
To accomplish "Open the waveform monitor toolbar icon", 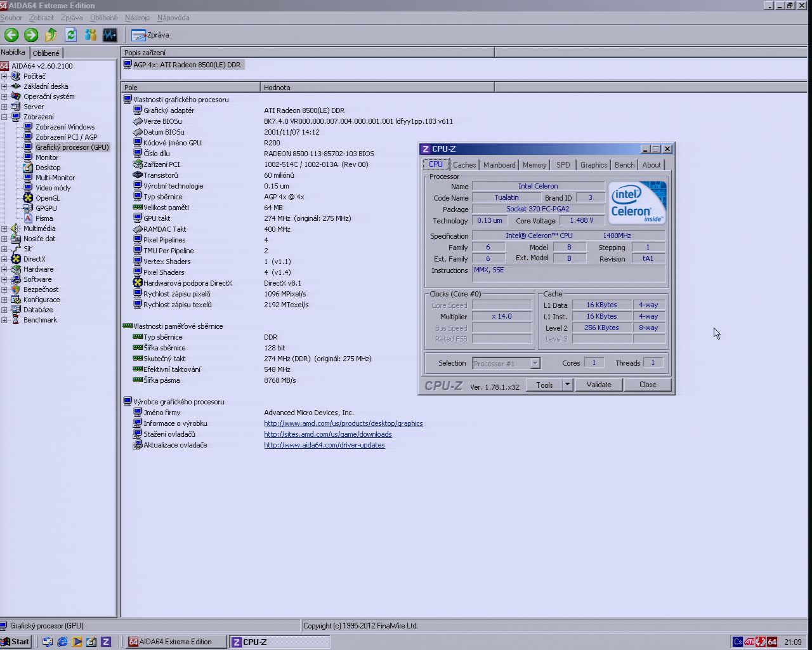I will click(110, 35).
